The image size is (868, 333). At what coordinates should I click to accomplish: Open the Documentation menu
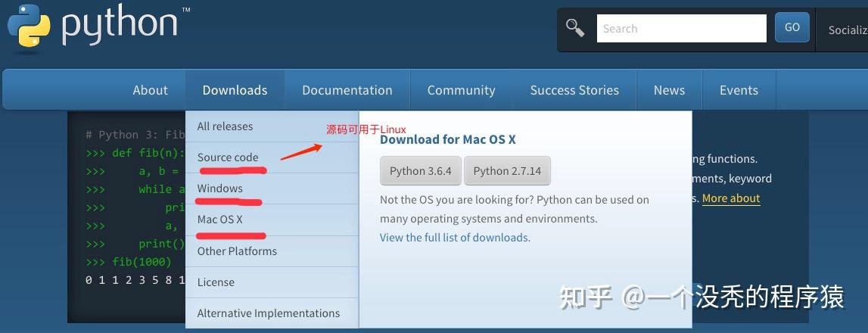tap(347, 90)
